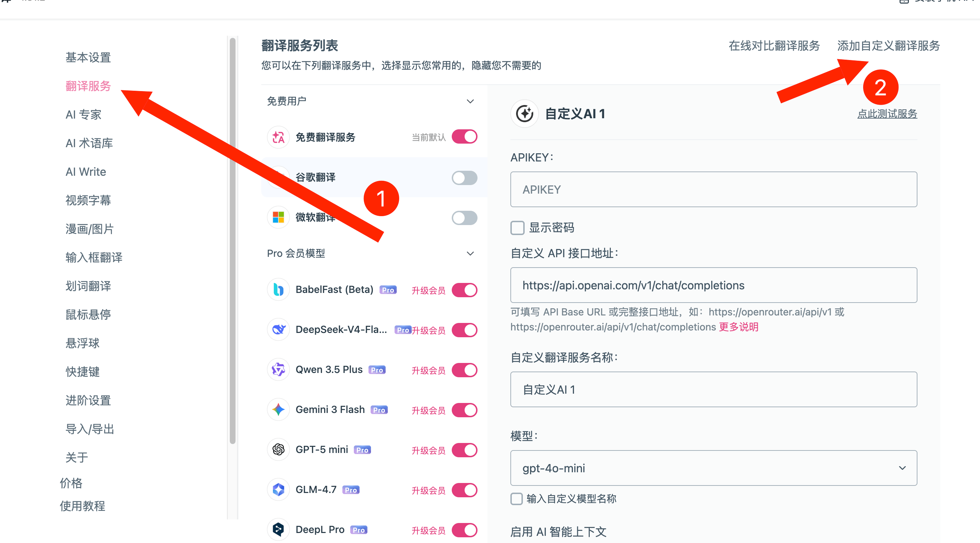Disable the GLM-4.7 toggle

(464, 490)
